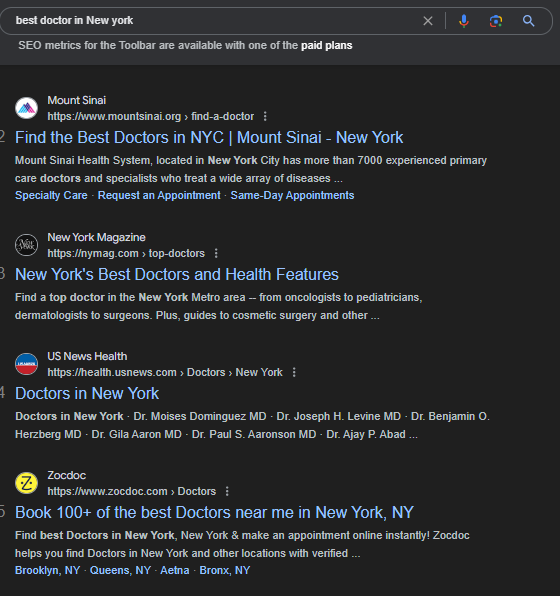560x596 pixels.
Task: Submit search with magnifying glass icon
Action: (x=528, y=21)
